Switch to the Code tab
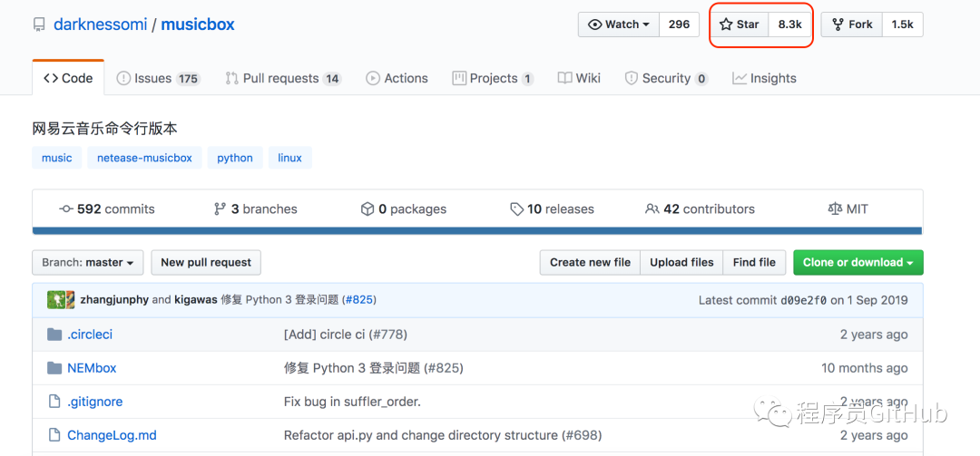Image resolution: width=980 pixels, height=456 pixels. click(x=68, y=78)
